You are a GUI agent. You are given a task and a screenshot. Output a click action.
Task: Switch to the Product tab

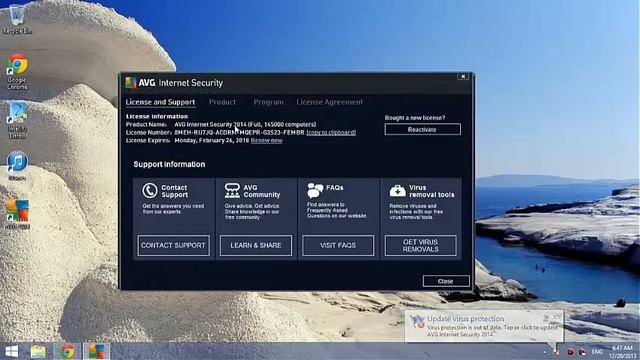click(222, 102)
